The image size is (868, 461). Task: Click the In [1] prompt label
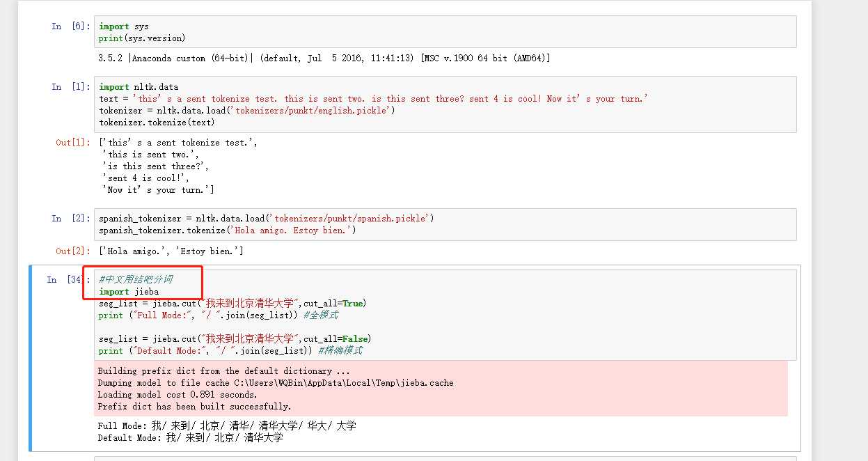(x=71, y=87)
